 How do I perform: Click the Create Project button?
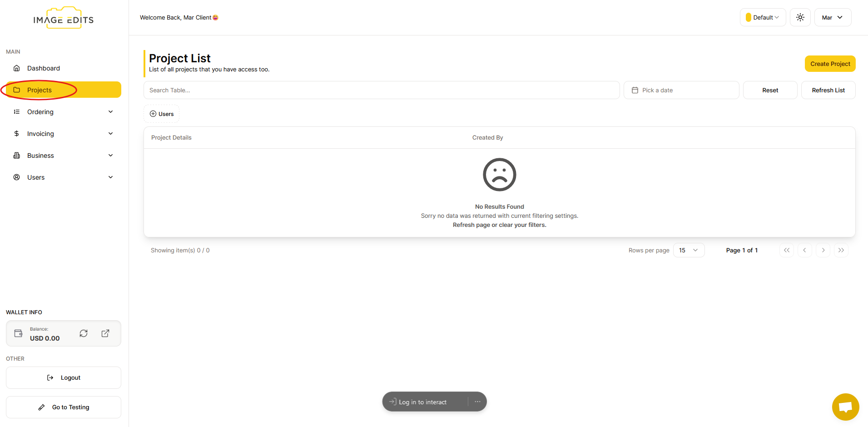pos(830,64)
